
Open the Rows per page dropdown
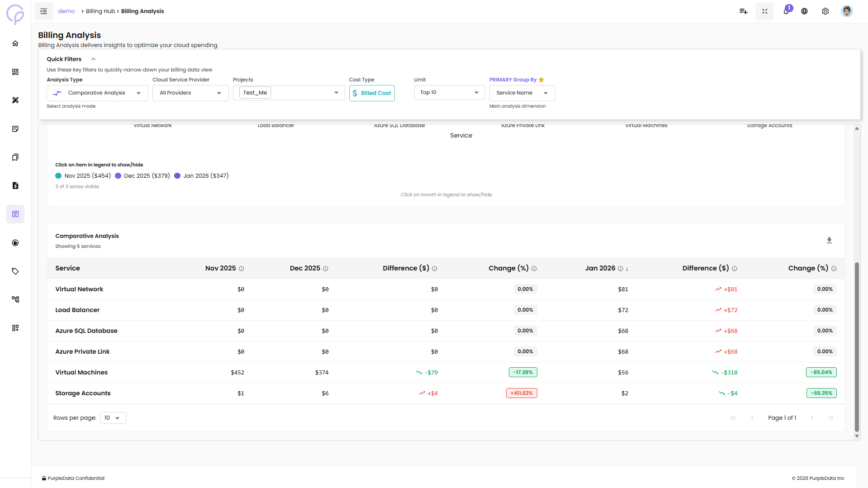[x=113, y=418]
